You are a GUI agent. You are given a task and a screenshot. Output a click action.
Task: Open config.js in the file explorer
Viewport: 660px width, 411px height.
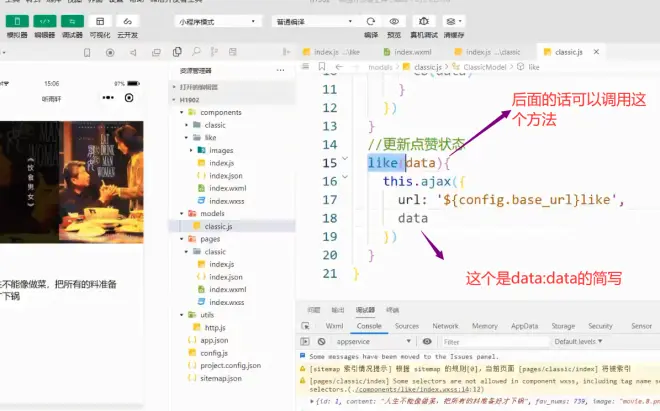pyautogui.click(x=214, y=353)
